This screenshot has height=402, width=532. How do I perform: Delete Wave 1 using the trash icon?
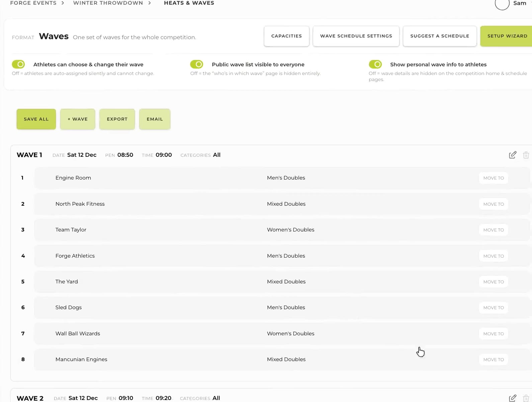point(526,155)
